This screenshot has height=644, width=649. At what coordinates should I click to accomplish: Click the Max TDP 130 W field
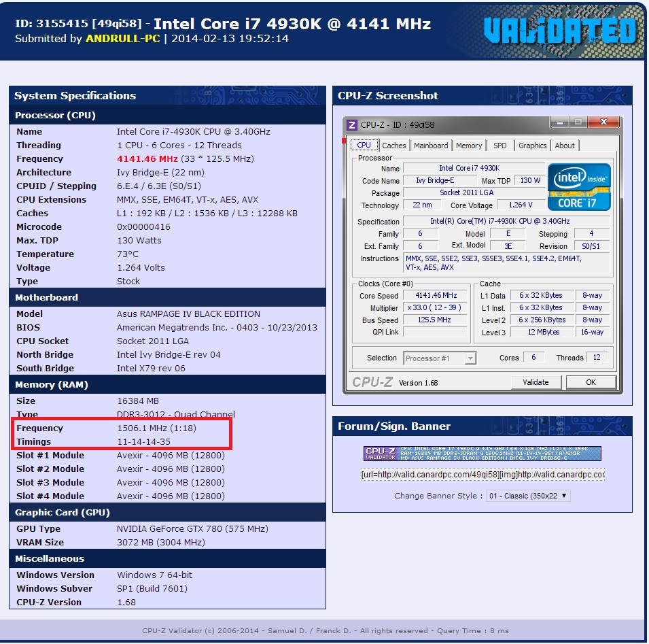(x=530, y=181)
